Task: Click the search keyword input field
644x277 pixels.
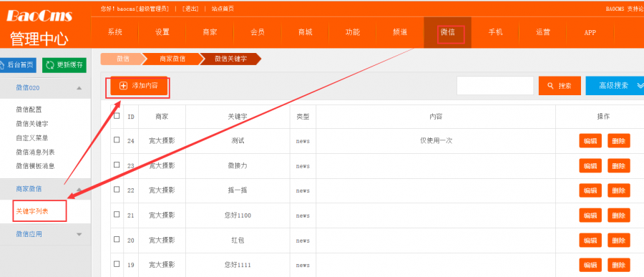Action: pos(495,85)
